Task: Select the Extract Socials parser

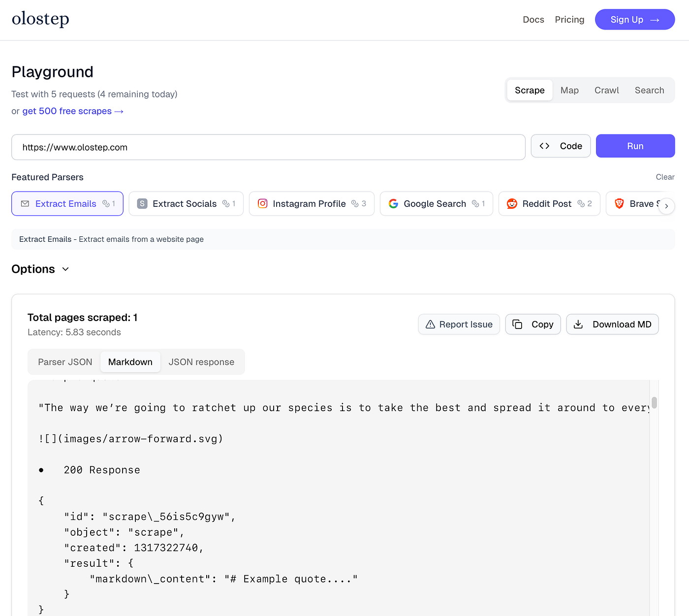Action: [186, 204]
